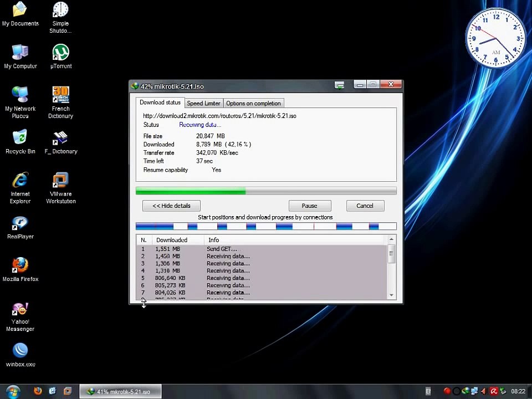Image resolution: width=532 pixels, height=399 pixels.
Task: Click the green download progress bar
Action: coord(266,191)
